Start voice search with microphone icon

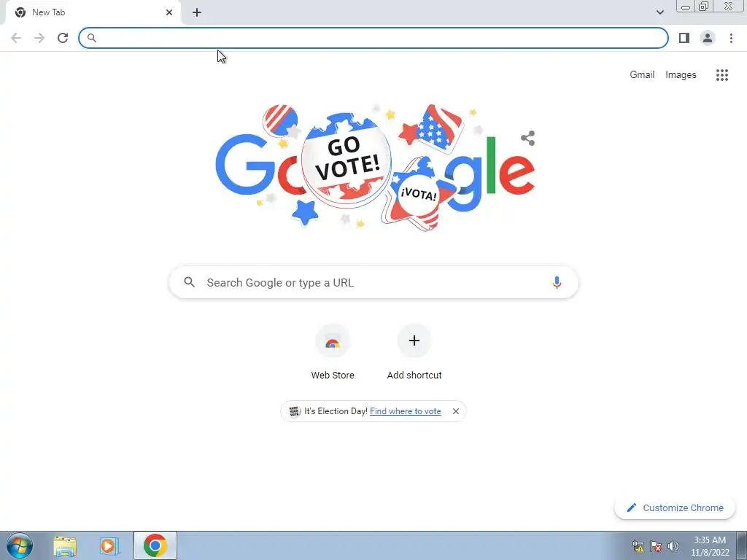tap(557, 282)
